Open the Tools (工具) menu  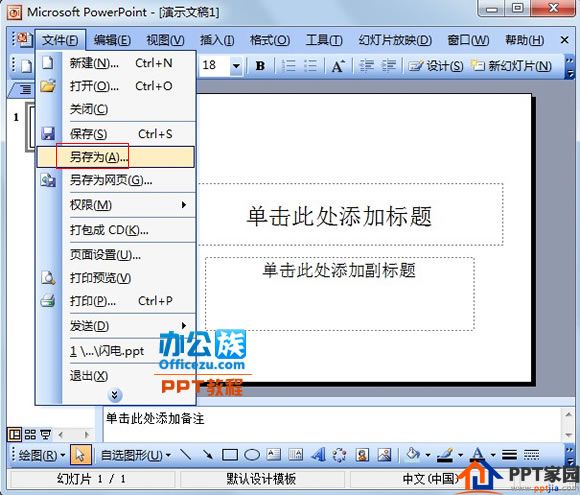(x=324, y=40)
